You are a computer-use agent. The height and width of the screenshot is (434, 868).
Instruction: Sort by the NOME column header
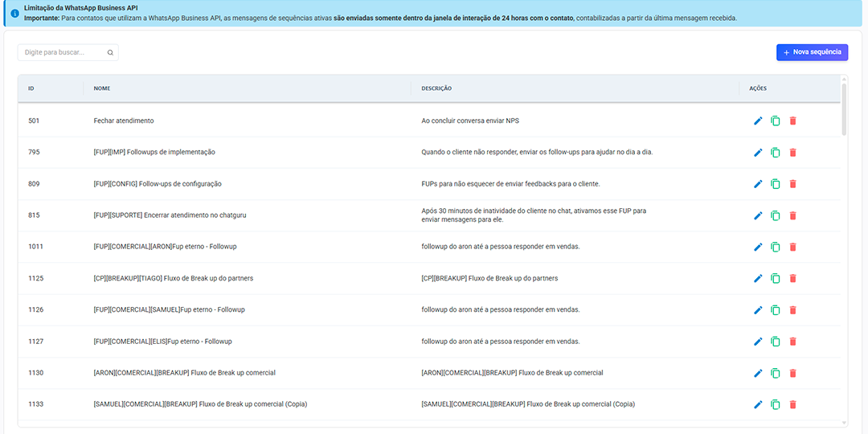point(102,88)
